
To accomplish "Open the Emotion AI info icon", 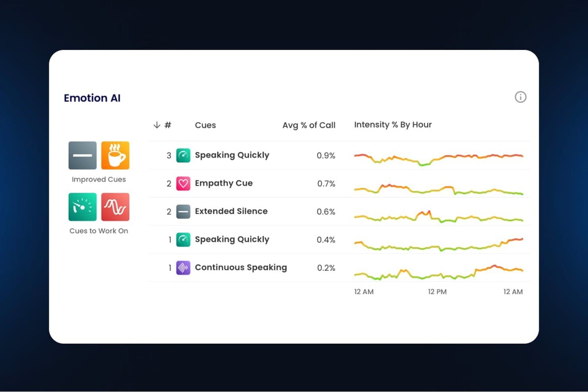I will pos(520,97).
